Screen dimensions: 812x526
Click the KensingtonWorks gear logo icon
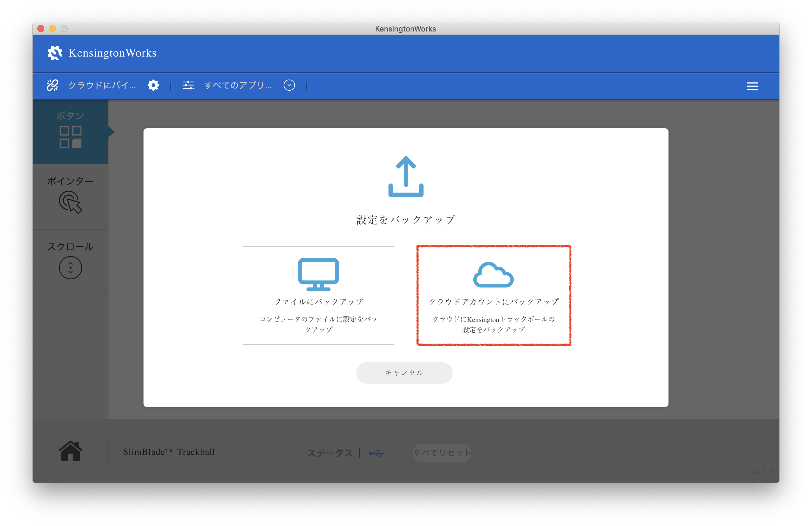coord(55,53)
